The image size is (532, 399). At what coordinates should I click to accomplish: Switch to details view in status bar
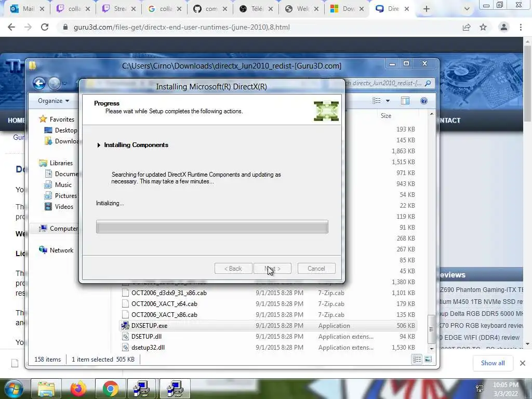tap(417, 360)
